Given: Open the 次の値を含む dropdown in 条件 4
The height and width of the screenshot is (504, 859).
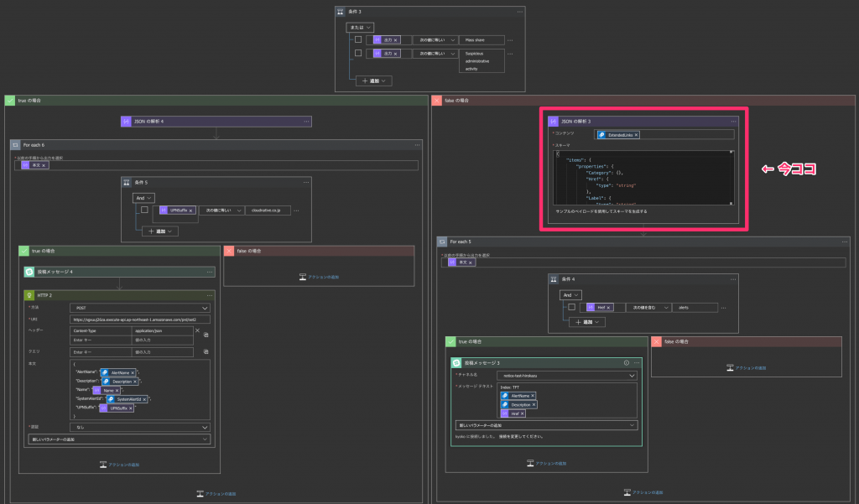Looking at the screenshot, I should point(648,308).
